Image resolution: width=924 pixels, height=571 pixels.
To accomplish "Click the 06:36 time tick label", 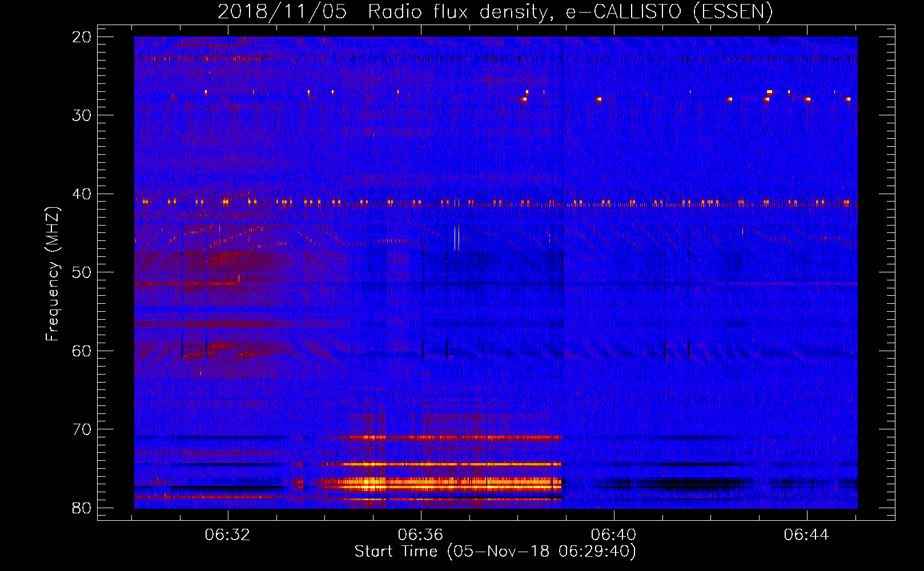I will click(421, 535).
